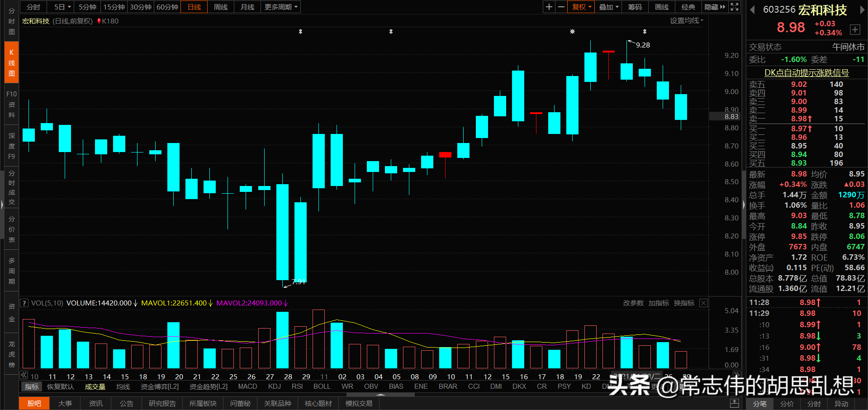Expand chart to fullscreen with arrows icon

[x=734, y=7]
